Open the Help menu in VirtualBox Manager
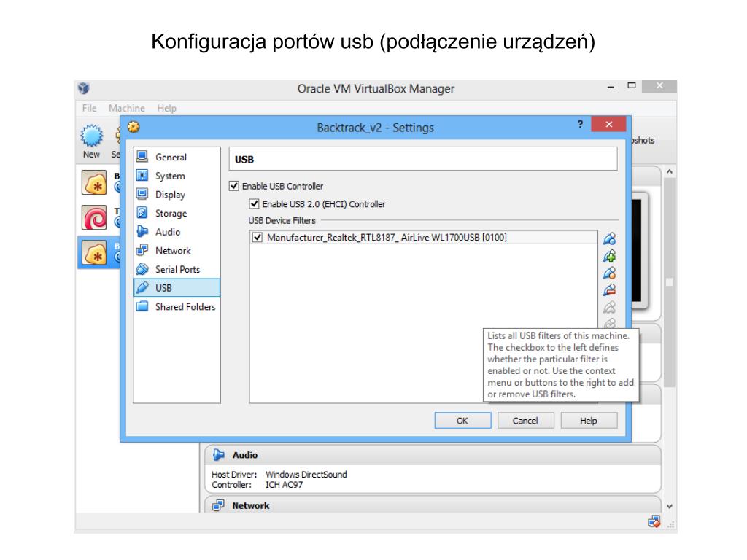The height and width of the screenshot is (560, 747). (x=167, y=108)
